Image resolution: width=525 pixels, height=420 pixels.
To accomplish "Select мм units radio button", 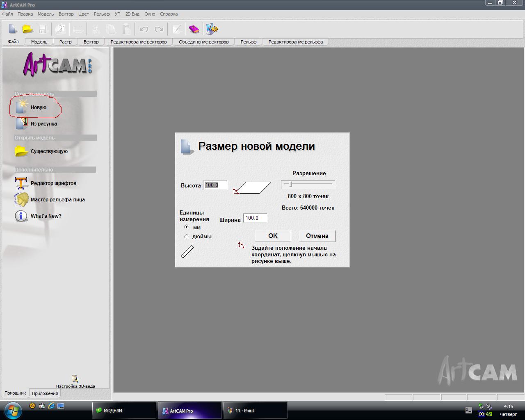I will (187, 227).
